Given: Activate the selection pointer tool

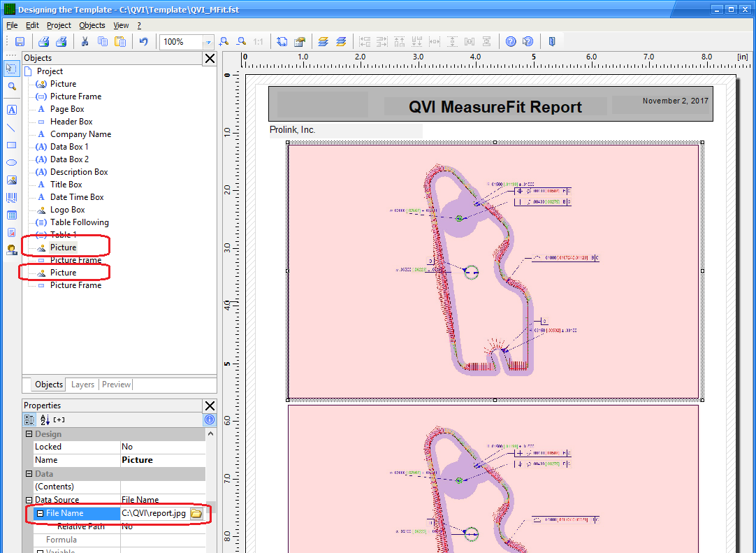Looking at the screenshot, I should [12, 68].
